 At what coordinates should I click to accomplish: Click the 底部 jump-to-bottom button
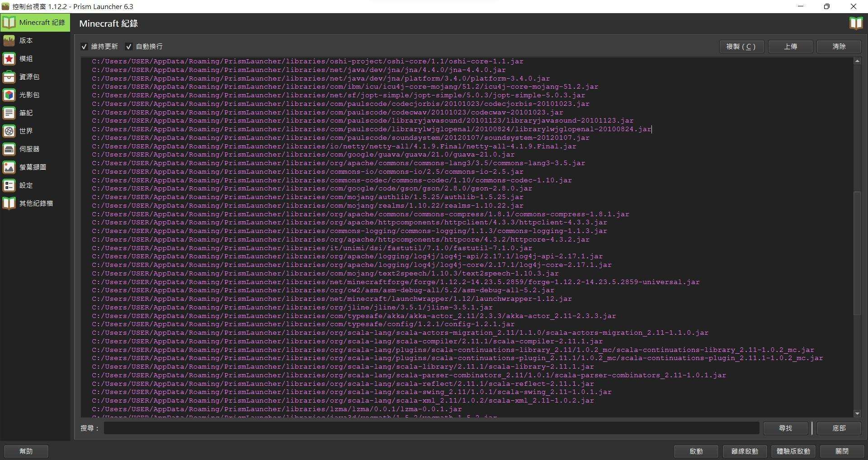[839, 428]
